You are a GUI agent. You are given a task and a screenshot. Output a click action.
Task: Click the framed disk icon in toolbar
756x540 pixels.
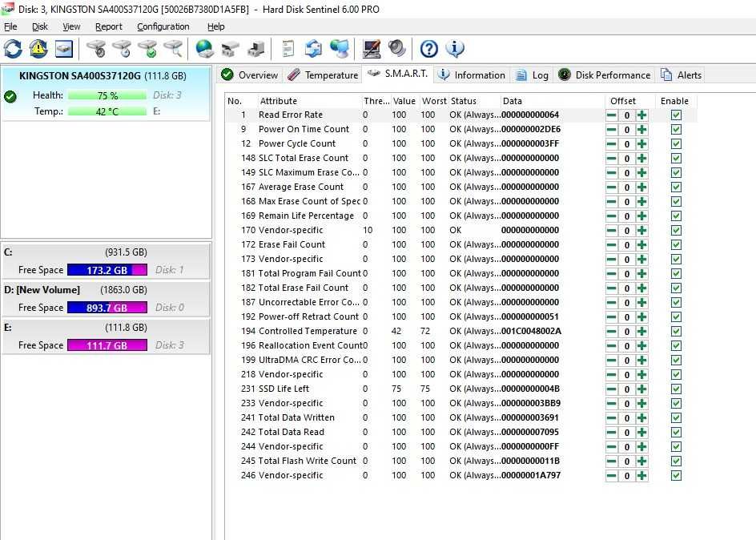pos(64,49)
